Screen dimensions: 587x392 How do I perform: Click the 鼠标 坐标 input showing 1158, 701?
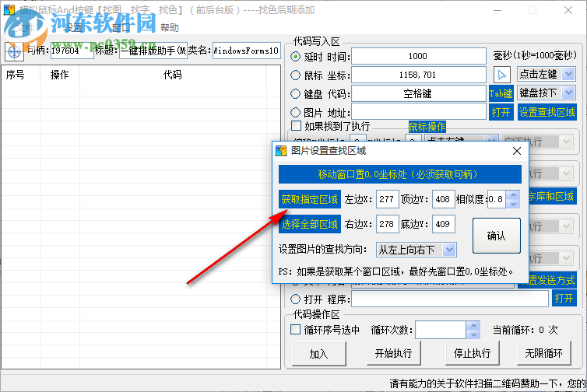pos(418,75)
